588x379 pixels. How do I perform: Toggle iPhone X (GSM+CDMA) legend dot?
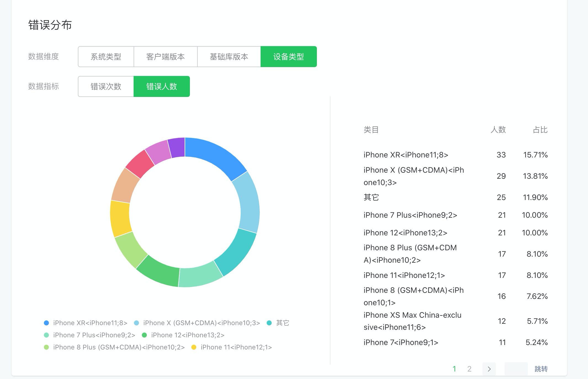tap(136, 323)
